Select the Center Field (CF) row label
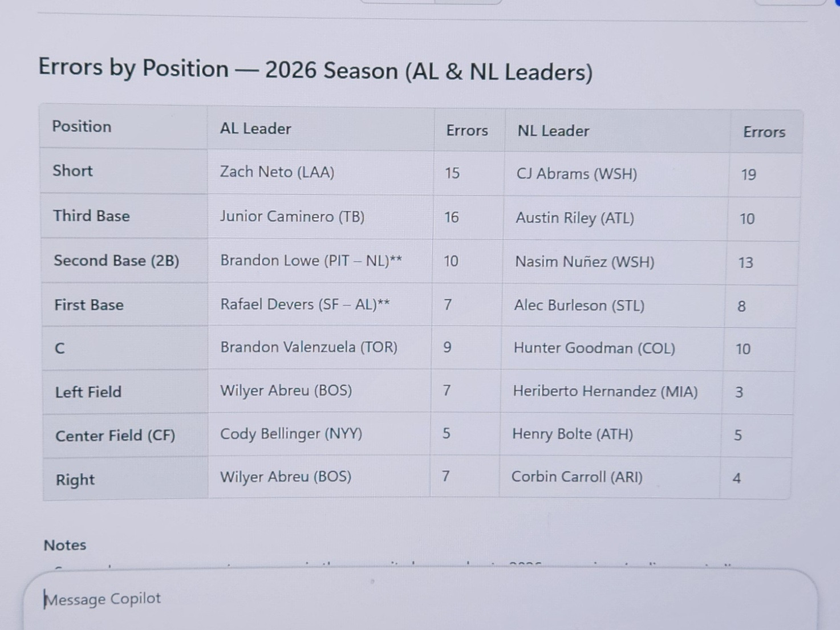The width and height of the screenshot is (840, 630). coord(115,436)
